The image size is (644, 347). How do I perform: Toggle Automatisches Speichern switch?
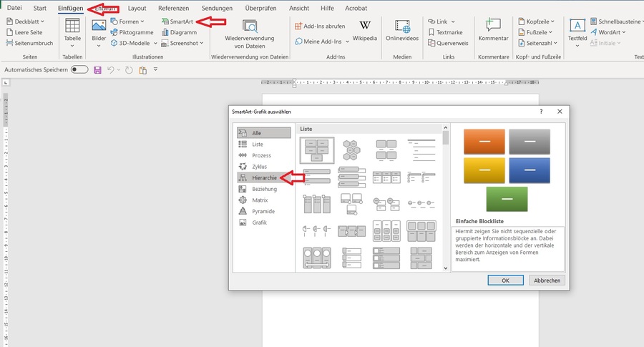click(79, 69)
